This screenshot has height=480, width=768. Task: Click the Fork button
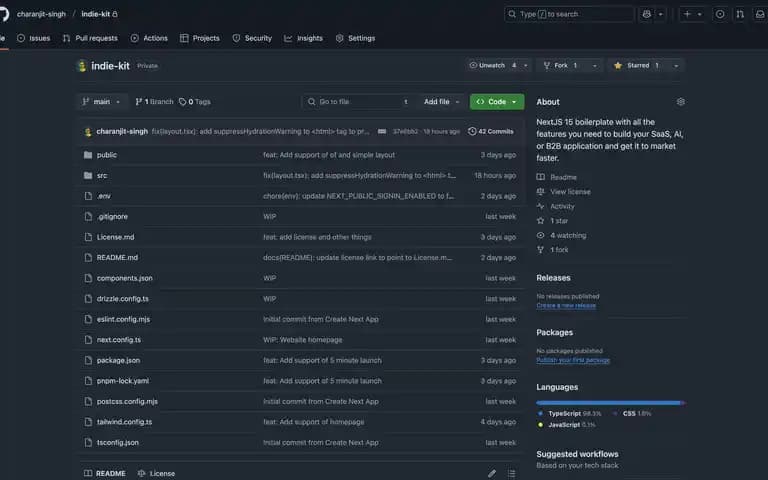tap(561, 65)
